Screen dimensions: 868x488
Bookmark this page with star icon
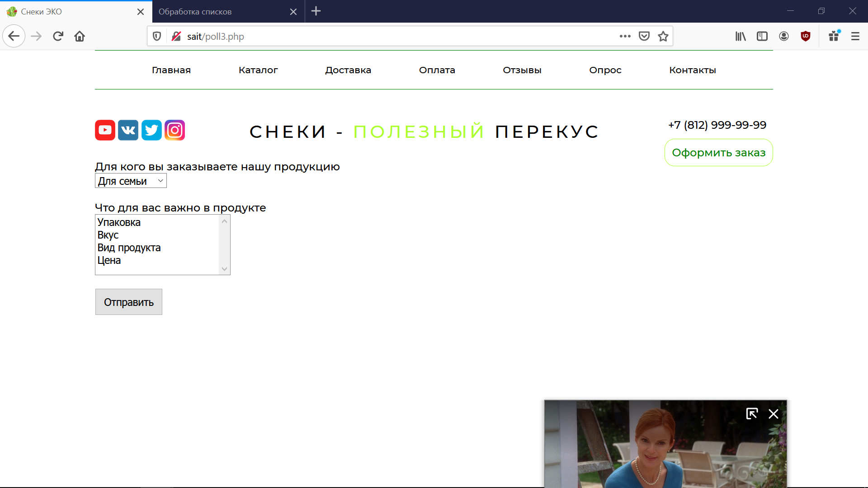pyautogui.click(x=663, y=36)
